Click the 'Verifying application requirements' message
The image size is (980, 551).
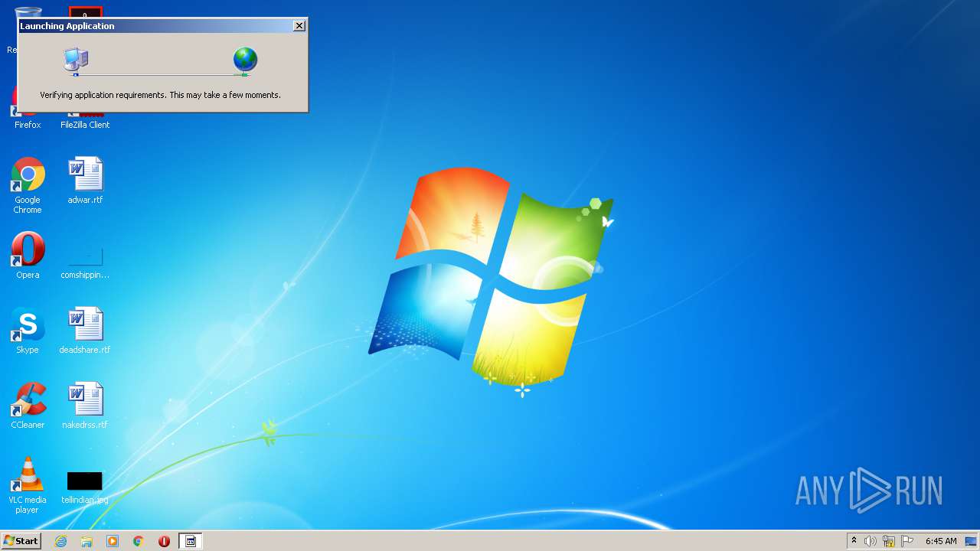(160, 95)
